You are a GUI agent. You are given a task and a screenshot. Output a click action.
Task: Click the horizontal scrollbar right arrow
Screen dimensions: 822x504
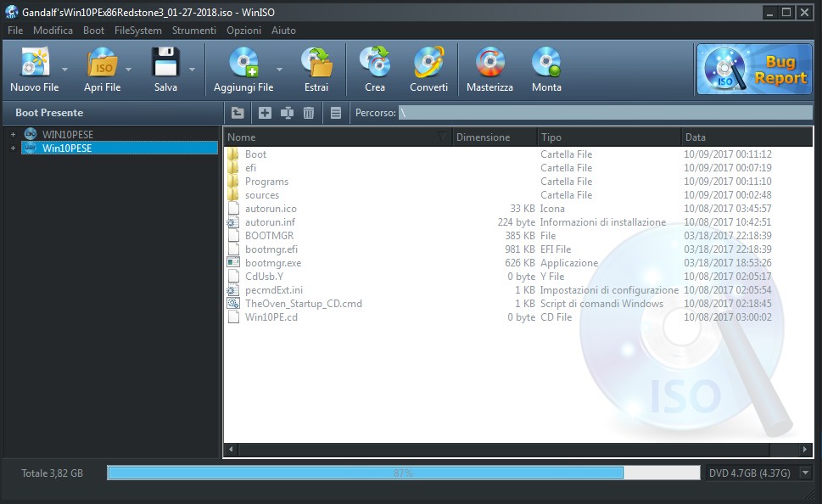click(805, 450)
